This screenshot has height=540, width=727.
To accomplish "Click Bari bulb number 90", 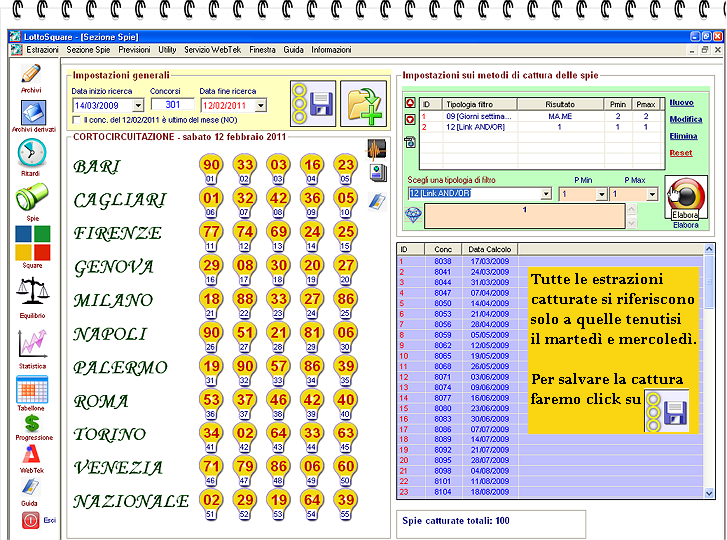I will click(211, 169).
